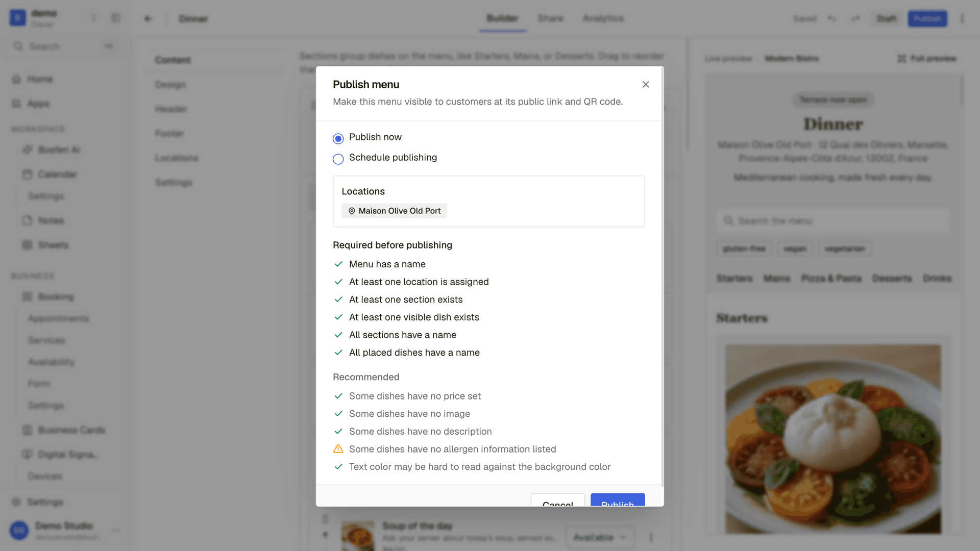Click the 'Some dishes have no price set' text
Viewport: 980px width, 551px height.
pos(414,396)
